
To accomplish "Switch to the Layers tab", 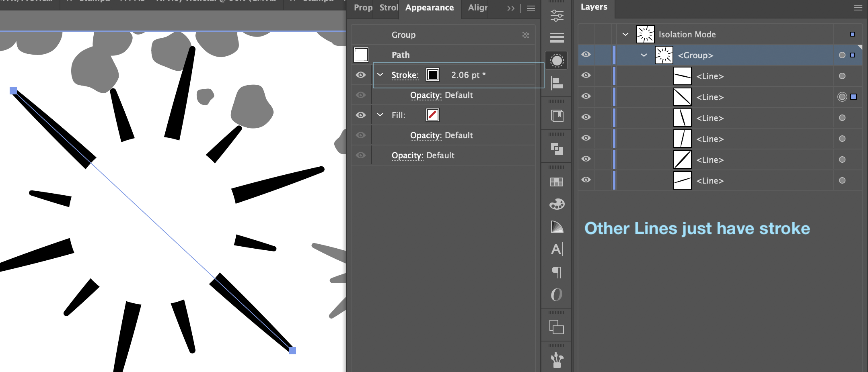I will click(594, 6).
